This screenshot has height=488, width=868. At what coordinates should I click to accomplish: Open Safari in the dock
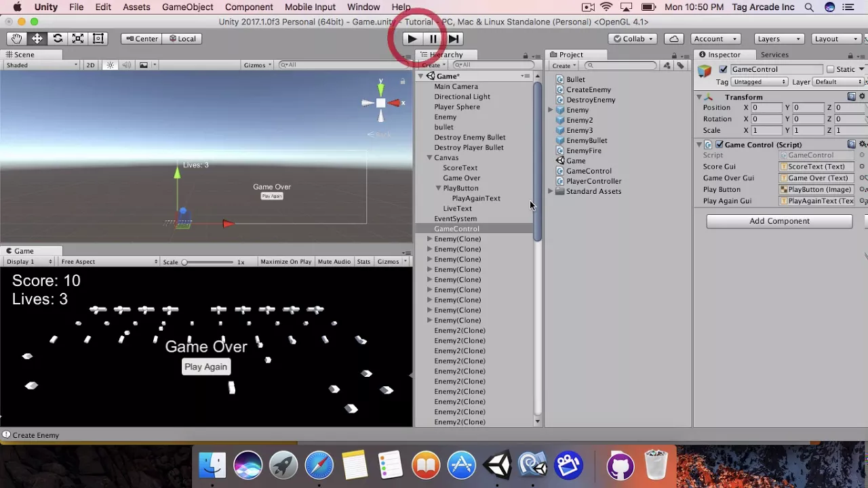[319, 466]
